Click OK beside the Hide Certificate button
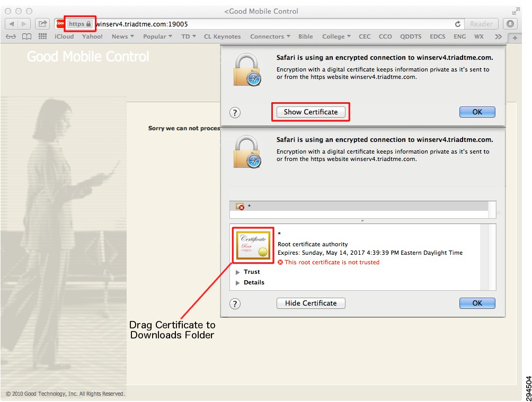 pyautogui.click(x=477, y=303)
